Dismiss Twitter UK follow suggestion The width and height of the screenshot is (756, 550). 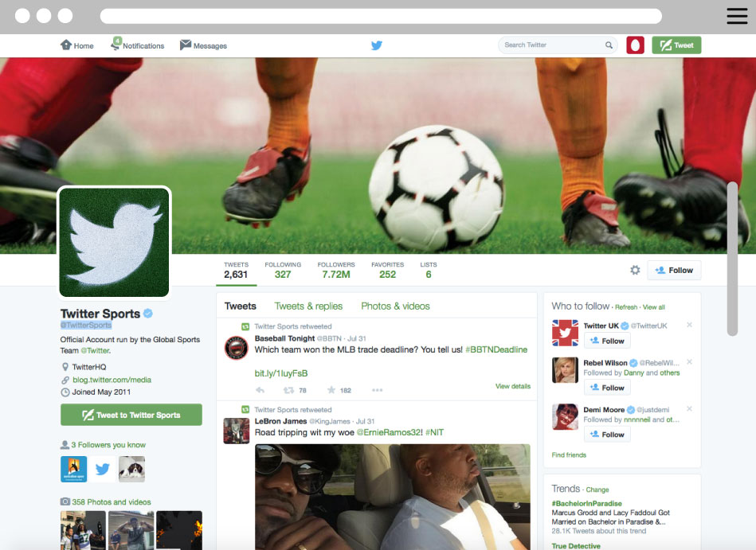(x=689, y=325)
